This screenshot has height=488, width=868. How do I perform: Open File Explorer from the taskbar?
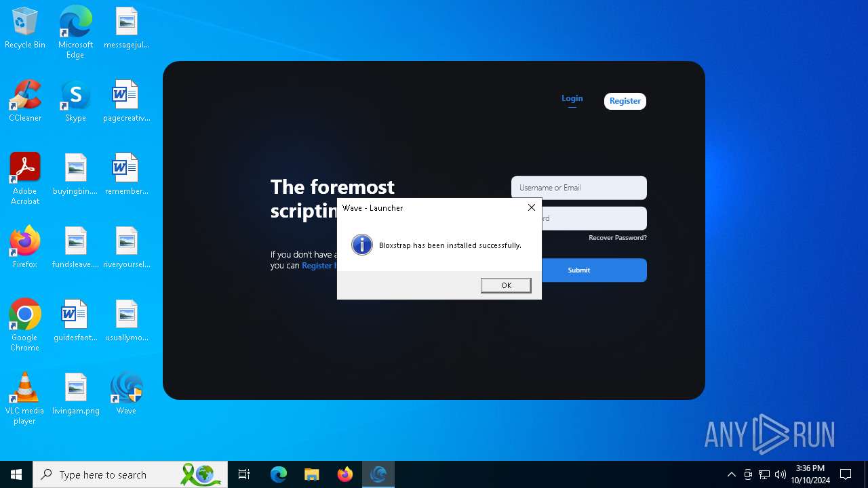(311, 474)
